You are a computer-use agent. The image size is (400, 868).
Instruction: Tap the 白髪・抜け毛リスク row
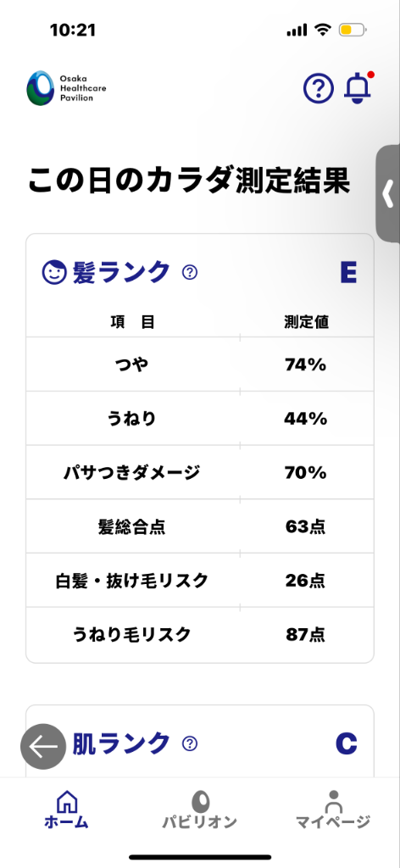click(x=200, y=580)
